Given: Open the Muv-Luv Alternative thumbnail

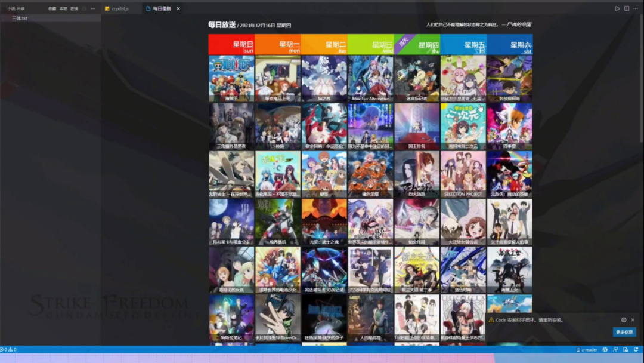Looking at the screenshot, I should (371, 79).
